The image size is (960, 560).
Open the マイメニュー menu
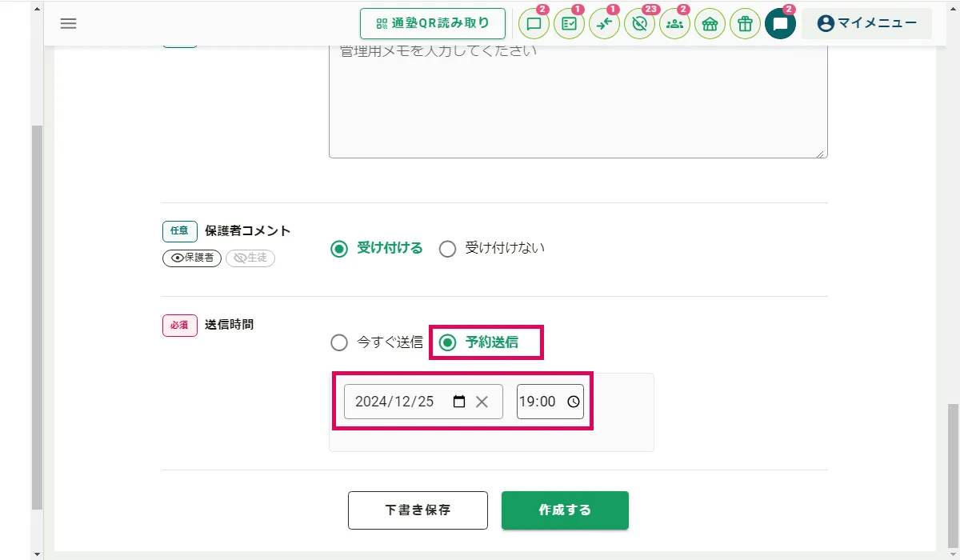coord(866,23)
